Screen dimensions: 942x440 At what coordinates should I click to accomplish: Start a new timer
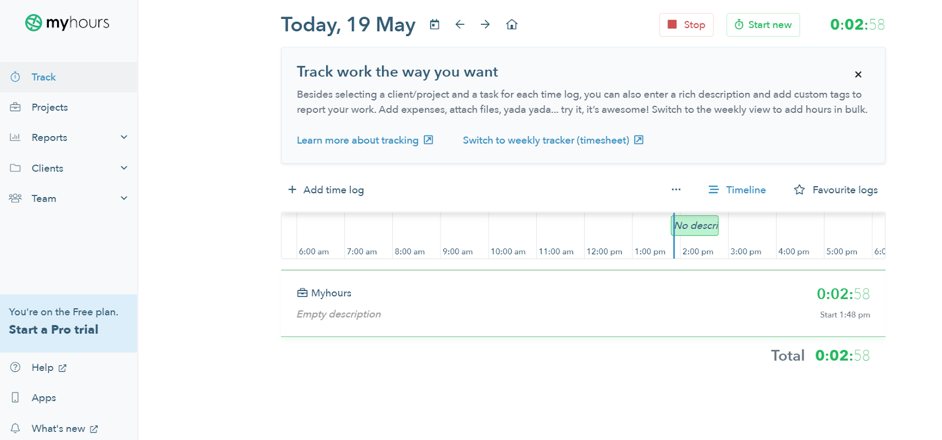tap(763, 25)
